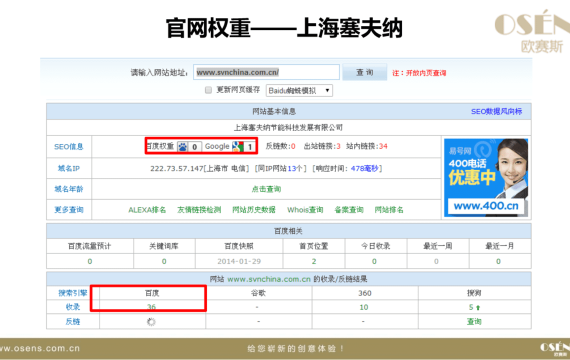
Task: Click the osens.com.cn footer URL
Action: tap(40, 348)
